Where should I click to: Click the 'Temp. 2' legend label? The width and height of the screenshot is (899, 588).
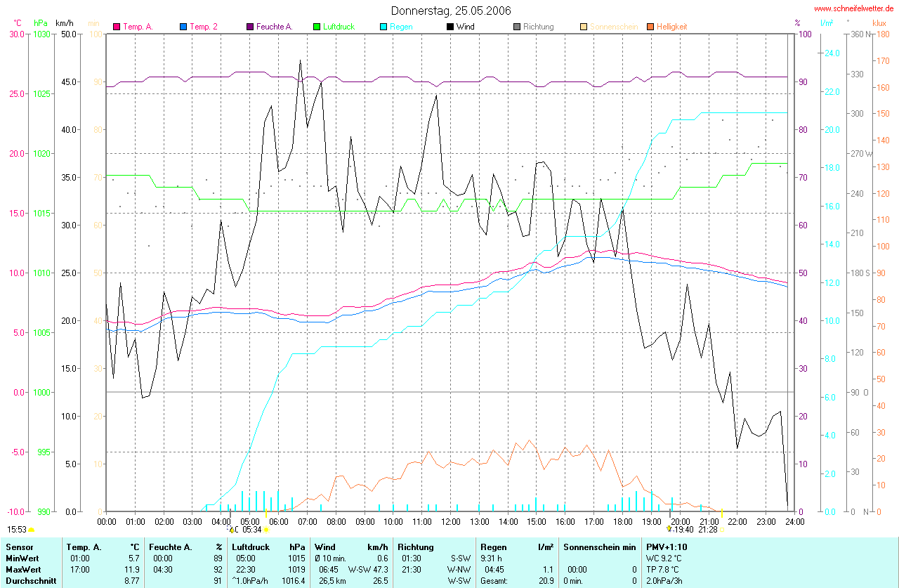(204, 27)
